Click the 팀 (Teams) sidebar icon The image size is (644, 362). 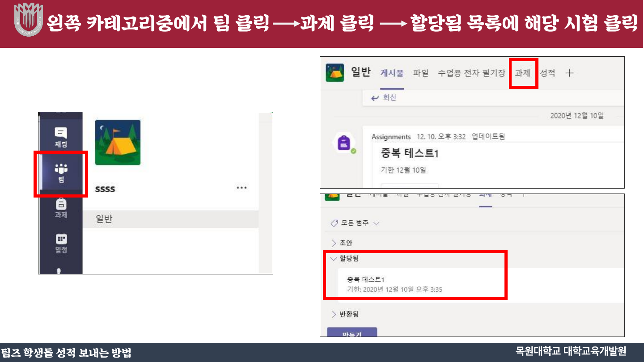tap(61, 173)
